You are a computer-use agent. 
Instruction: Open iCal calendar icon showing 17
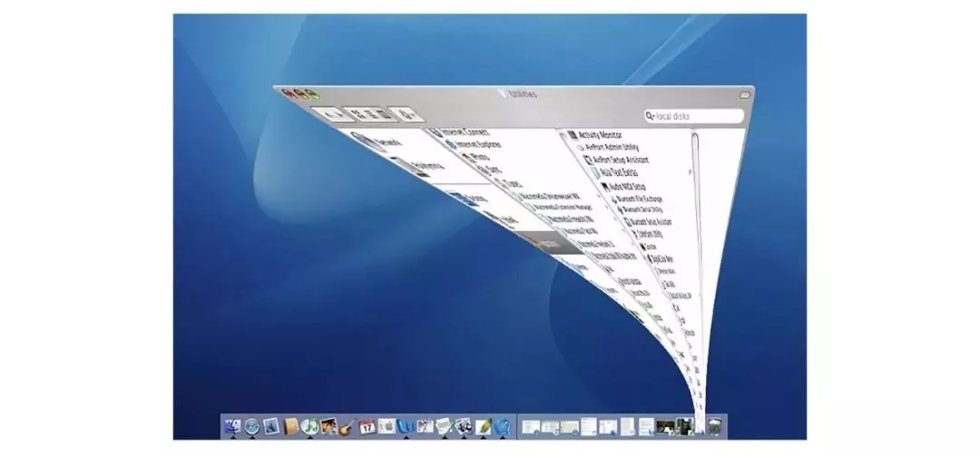click(367, 426)
